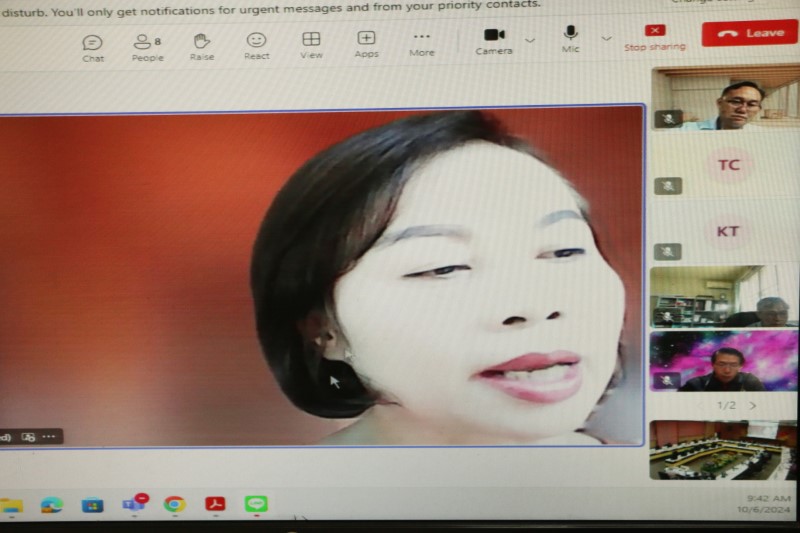This screenshot has height=533, width=800.
Task: Show the People participants list
Action: point(147,44)
